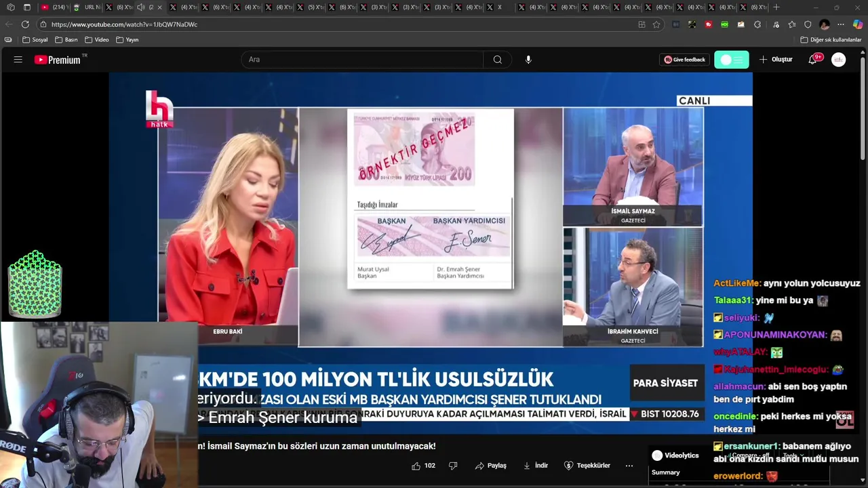Start voice search with the microphone
868x488 pixels.
coord(528,60)
